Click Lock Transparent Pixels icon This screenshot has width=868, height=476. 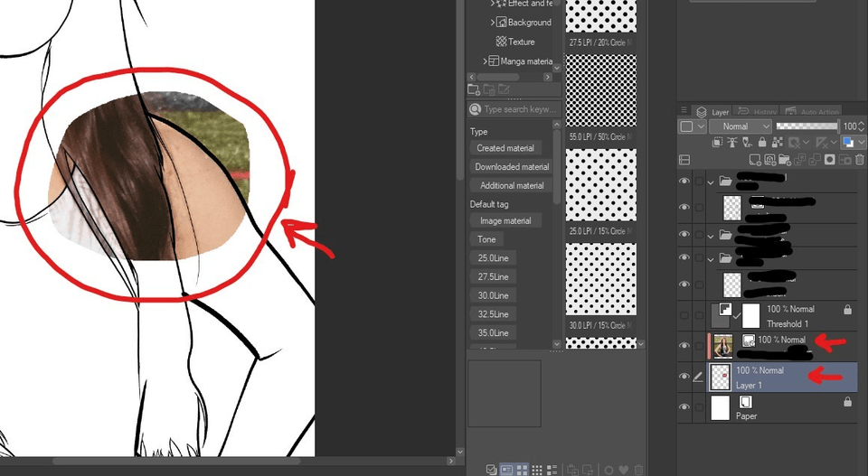[x=778, y=143]
